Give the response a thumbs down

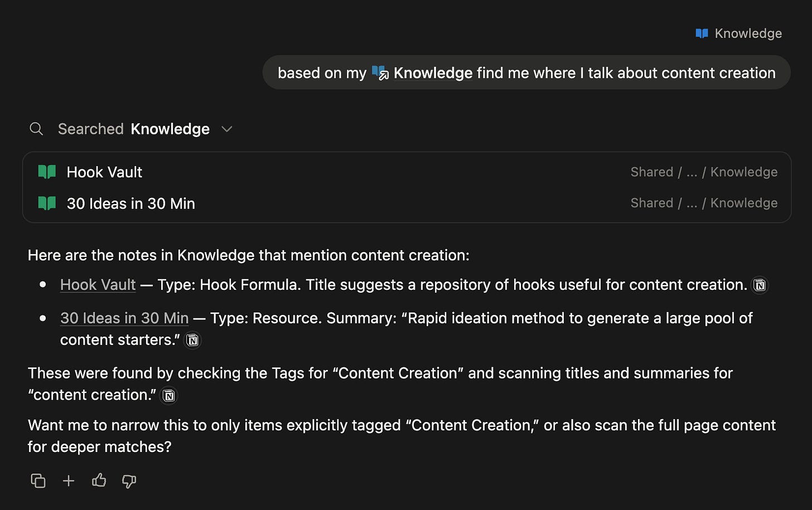point(129,481)
